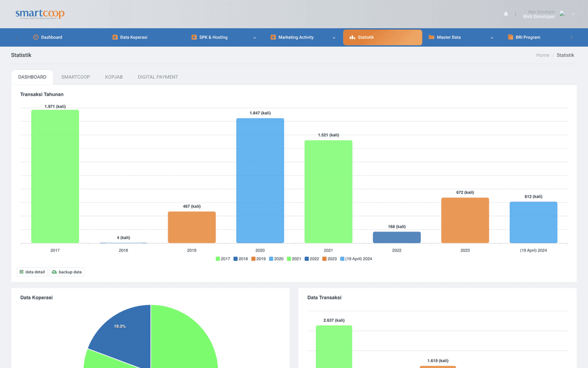Select the green 2021 legend color swatch
The width and height of the screenshot is (588, 368).
tap(289, 259)
